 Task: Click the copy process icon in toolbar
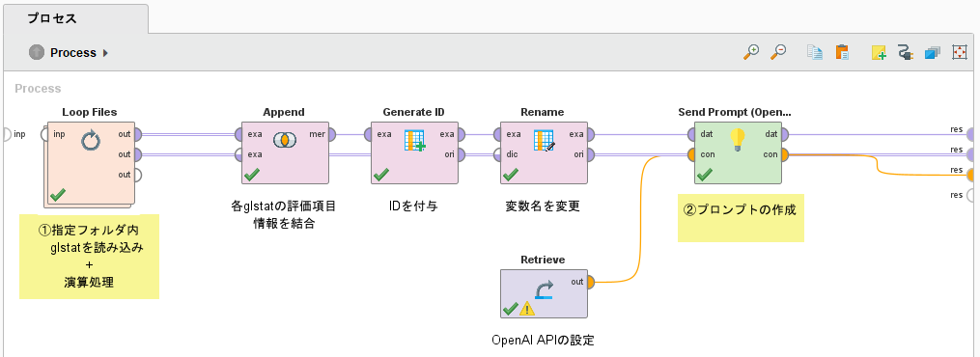(814, 52)
